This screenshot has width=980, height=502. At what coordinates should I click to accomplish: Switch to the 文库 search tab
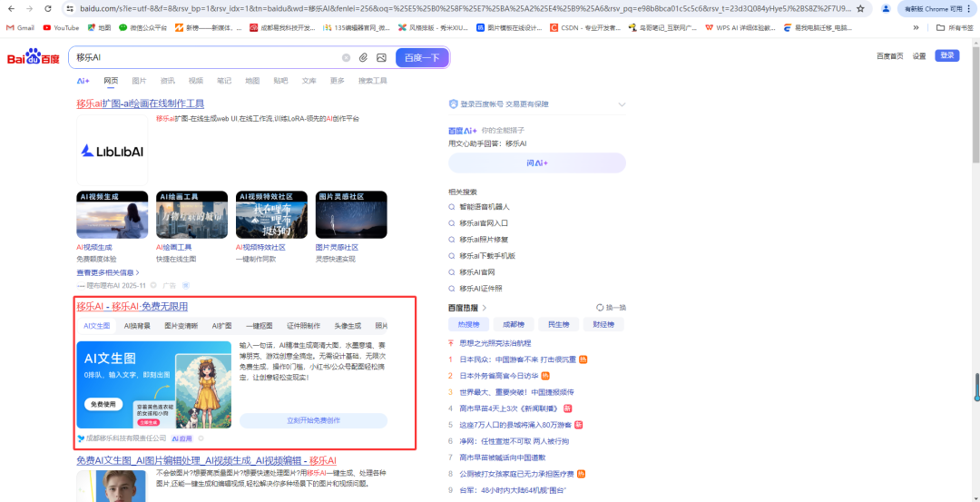point(309,81)
